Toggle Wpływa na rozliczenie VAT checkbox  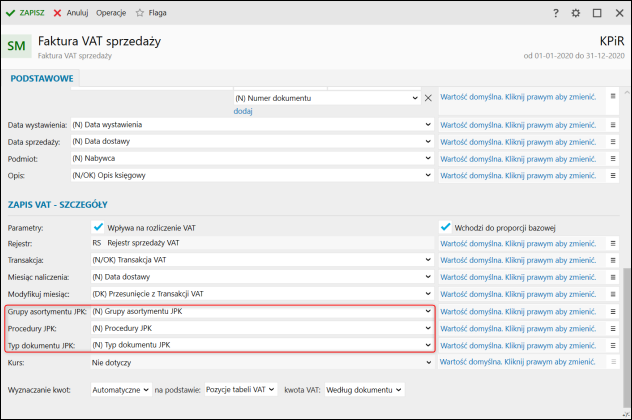tap(99, 226)
